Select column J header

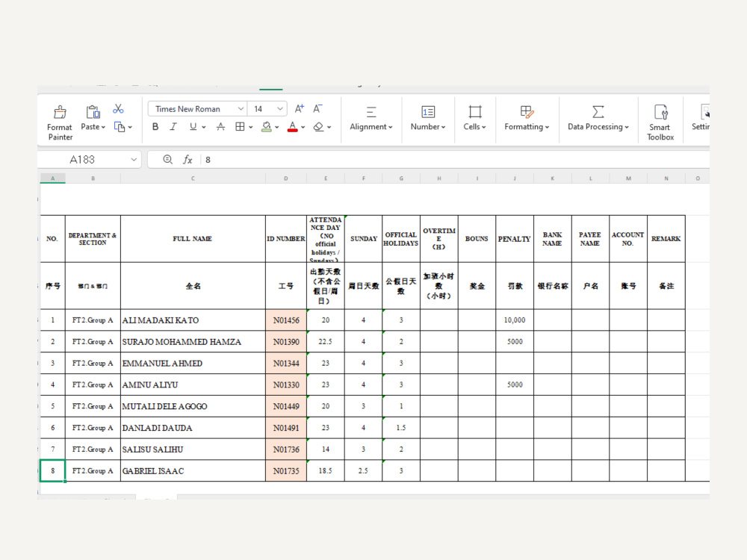click(x=515, y=178)
